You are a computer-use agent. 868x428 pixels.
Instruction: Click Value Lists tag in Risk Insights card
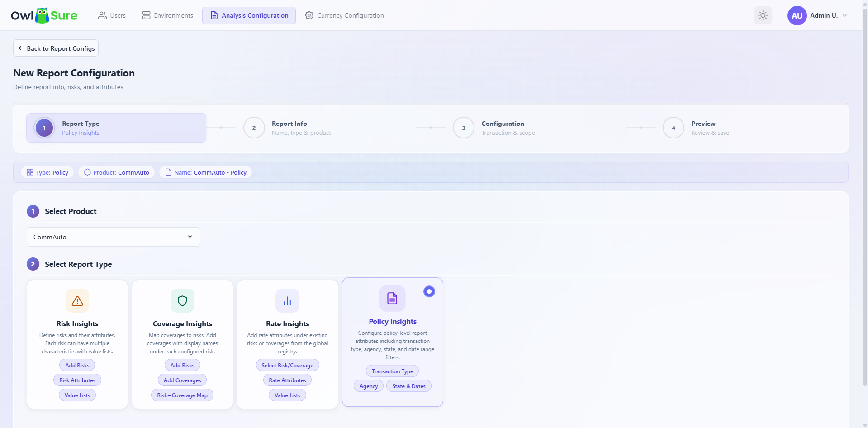(77, 395)
